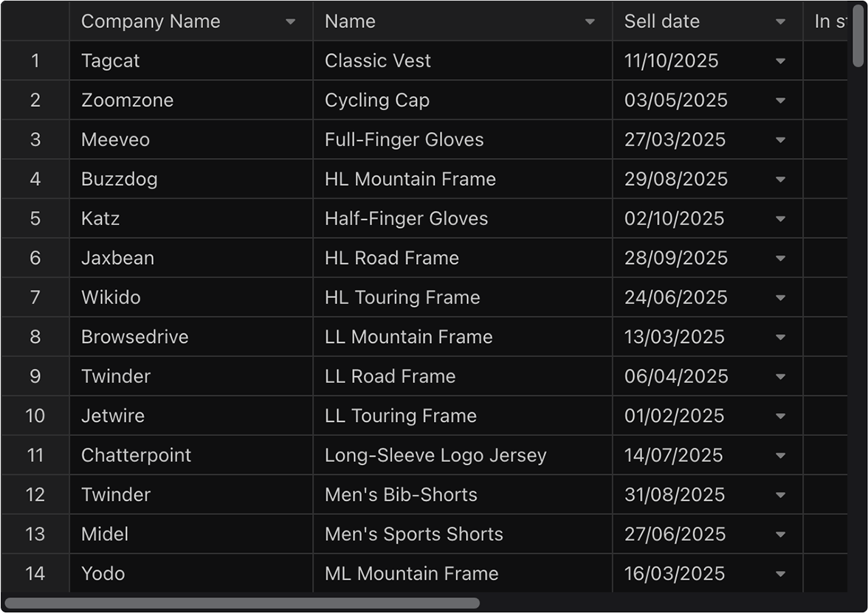The image size is (868, 613).
Task: Select the Long-Sleeve Logo Jersey cell
Action: tap(463, 455)
